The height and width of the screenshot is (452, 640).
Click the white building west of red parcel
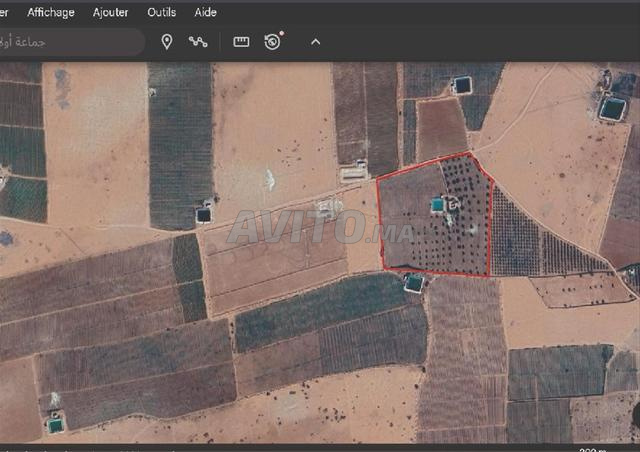coord(353,173)
